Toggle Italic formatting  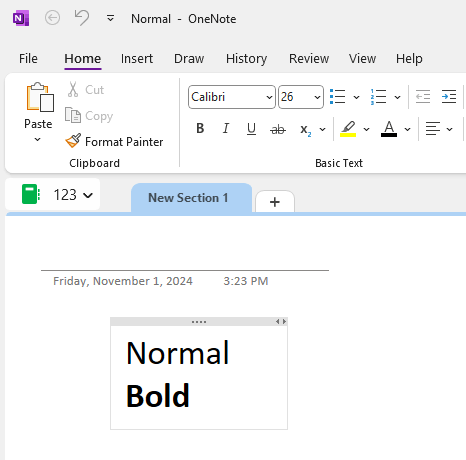click(226, 128)
